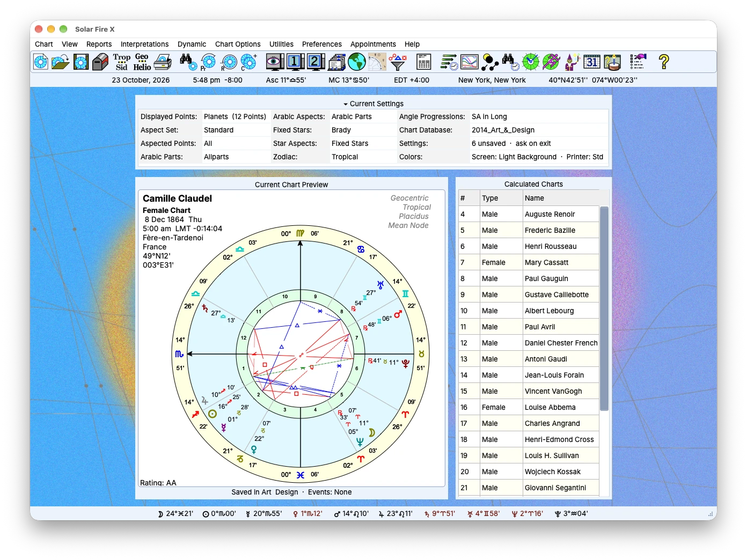Open the graphic ephemeris graph icon
This screenshot has height=560, width=747.
coord(470,62)
